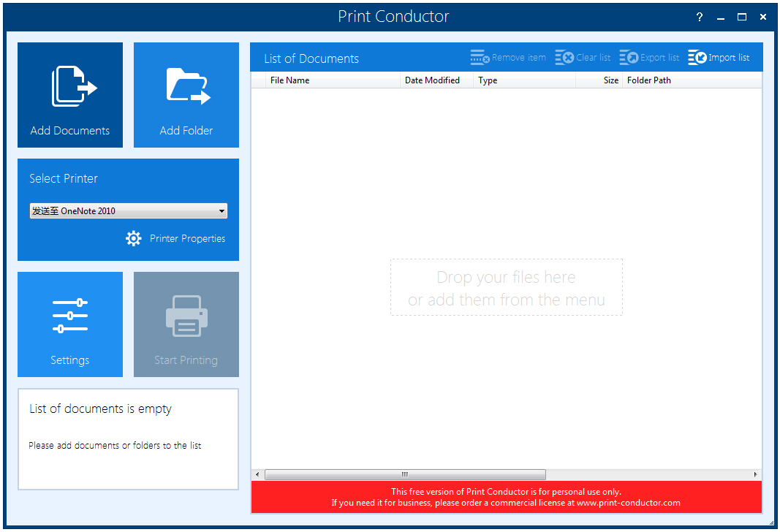Visit the www.print-conductor.com license link
The height and width of the screenshot is (532, 780).
(629, 503)
